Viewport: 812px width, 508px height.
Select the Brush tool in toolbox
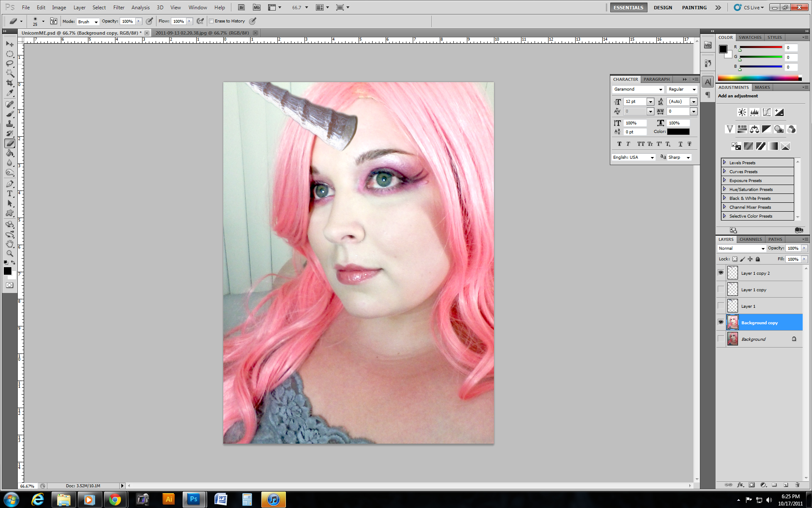10,114
